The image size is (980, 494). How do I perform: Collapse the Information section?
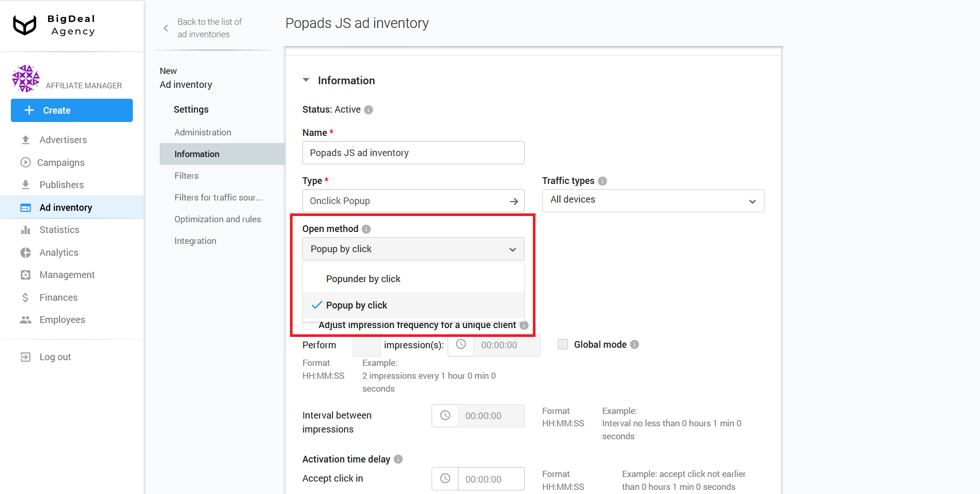tap(305, 80)
